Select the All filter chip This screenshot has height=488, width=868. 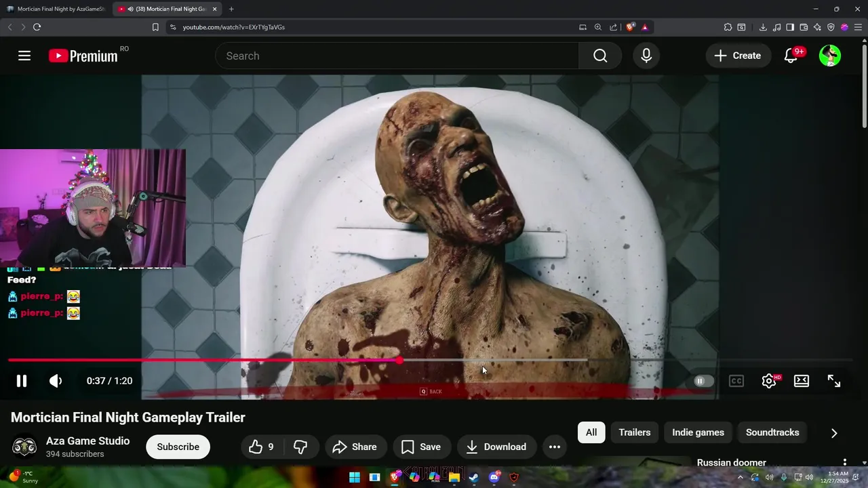coord(591,432)
